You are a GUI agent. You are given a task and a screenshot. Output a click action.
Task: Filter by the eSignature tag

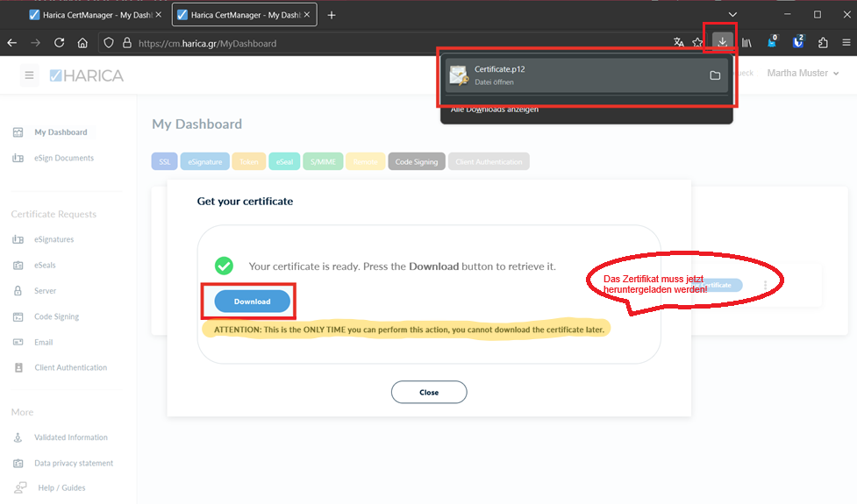pos(205,161)
